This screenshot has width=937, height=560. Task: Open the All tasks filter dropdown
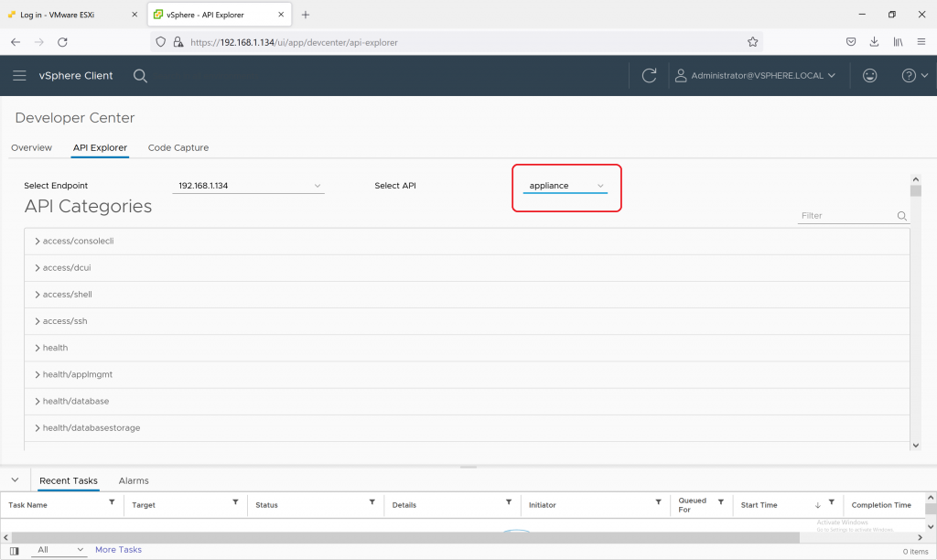pyautogui.click(x=59, y=550)
